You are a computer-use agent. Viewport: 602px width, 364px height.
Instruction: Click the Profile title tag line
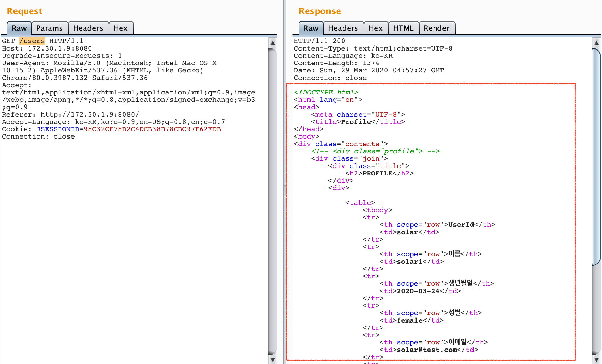(358, 122)
